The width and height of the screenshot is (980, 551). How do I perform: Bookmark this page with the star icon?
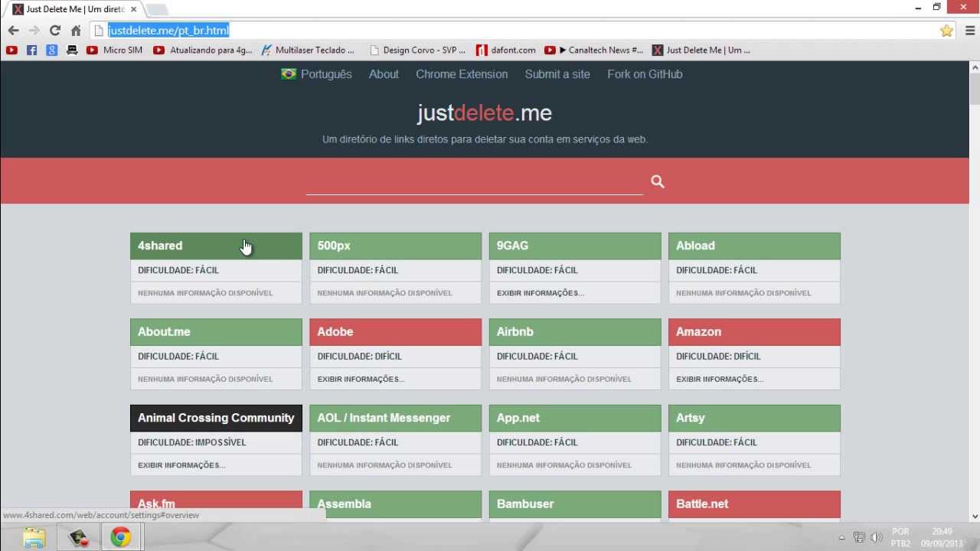(x=946, y=31)
